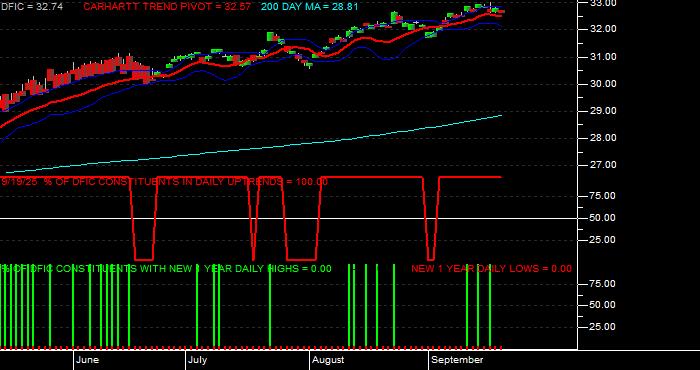Image resolution: width=700 pixels, height=370 pixels.
Task: Select the 27.00 price axis label
Action: point(603,165)
